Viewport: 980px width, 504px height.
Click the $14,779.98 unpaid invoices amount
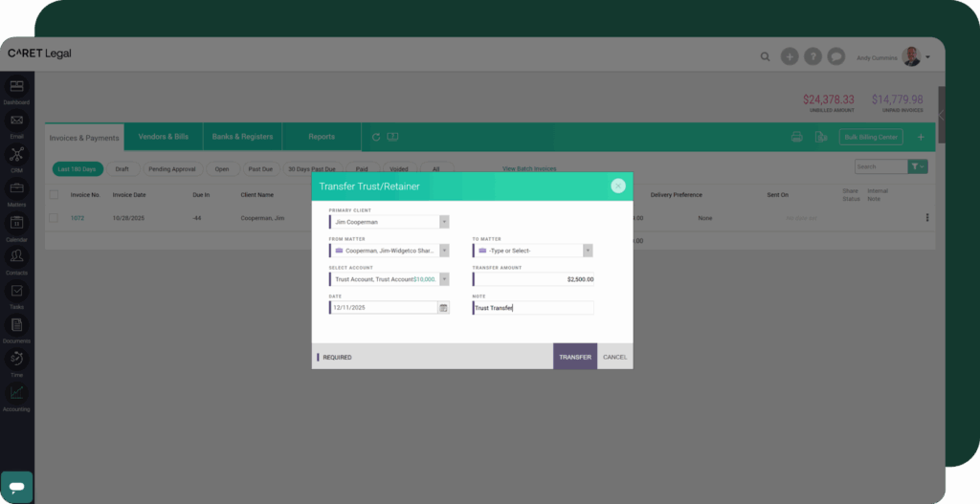pyautogui.click(x=898, y=99)
